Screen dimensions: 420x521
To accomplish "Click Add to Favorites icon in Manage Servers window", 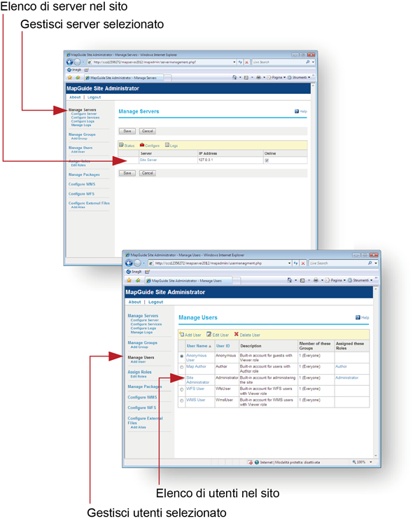I will pos(78,78).
